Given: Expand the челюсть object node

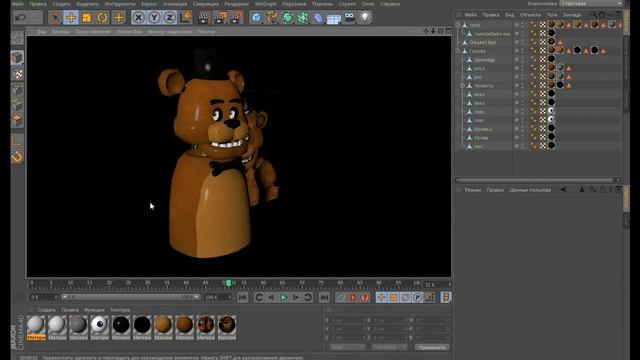Looking at the screenshot, I should (x=462, y=86).
